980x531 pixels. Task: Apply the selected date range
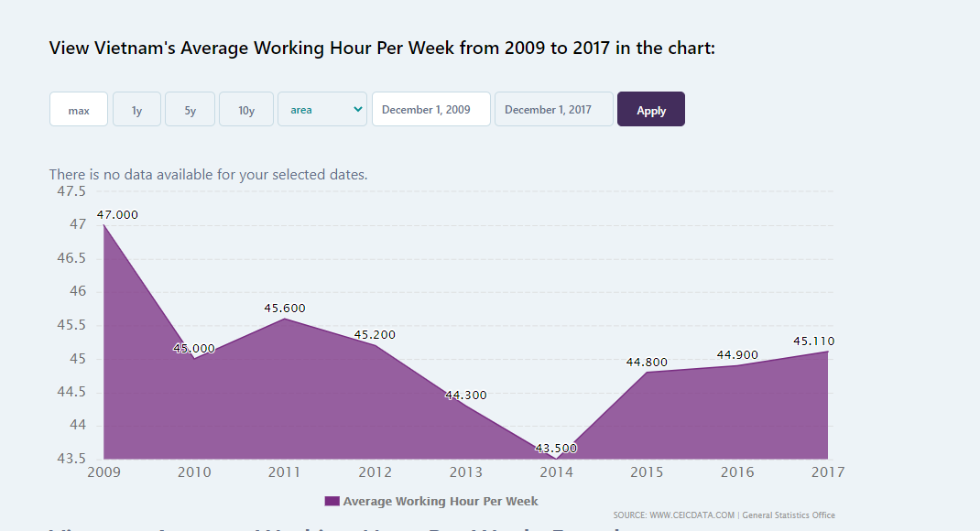click(x=651, y=109)
